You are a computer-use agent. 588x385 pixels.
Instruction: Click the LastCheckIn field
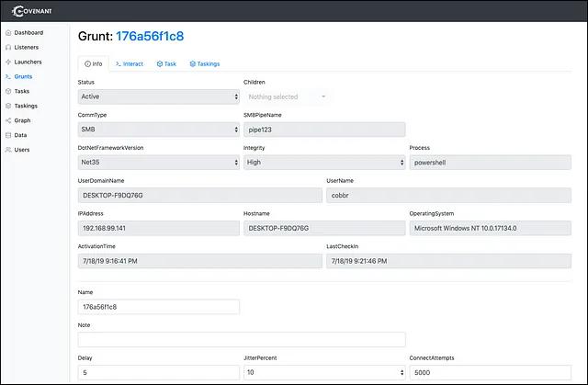pos(449,261)
